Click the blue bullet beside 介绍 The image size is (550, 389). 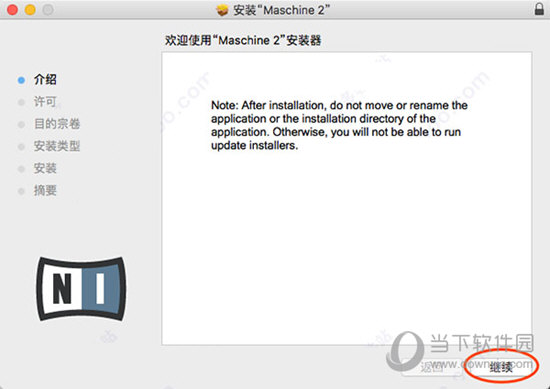pyautogui.click(x=21, y=80)
